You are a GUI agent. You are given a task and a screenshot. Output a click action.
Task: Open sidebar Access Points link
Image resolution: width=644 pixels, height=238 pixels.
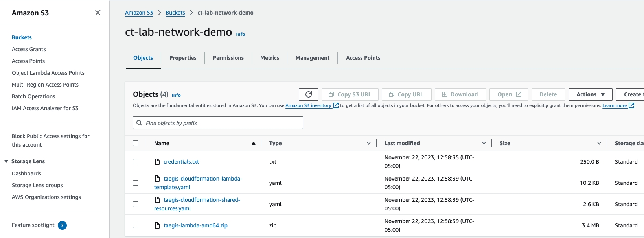(x=28, y=61)
